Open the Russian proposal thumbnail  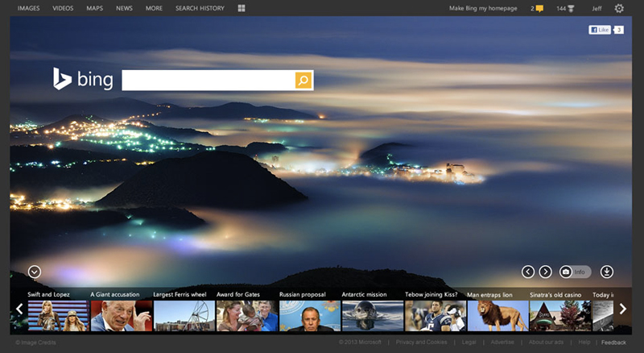(310, 316)
